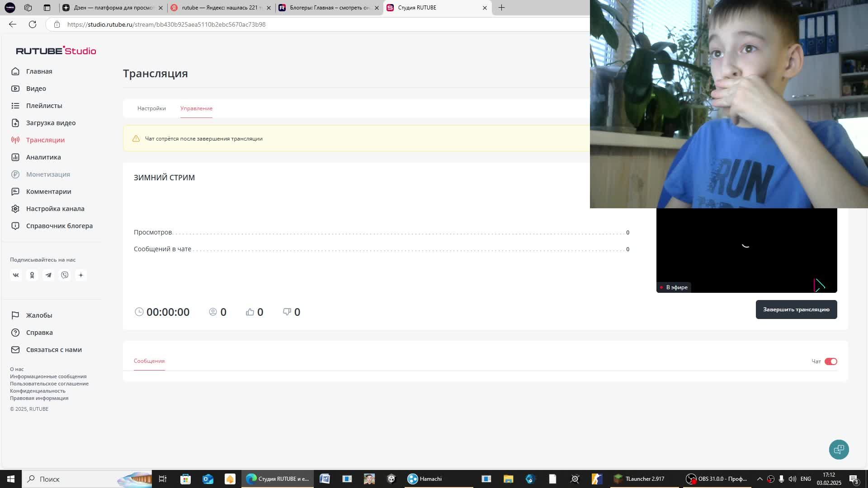Open the Комментарии sidebar item
The image size is (868, 488).
(48, 192)
